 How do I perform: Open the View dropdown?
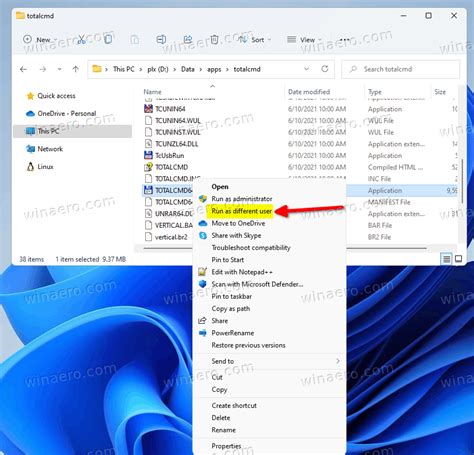click(x=304, y=40)
